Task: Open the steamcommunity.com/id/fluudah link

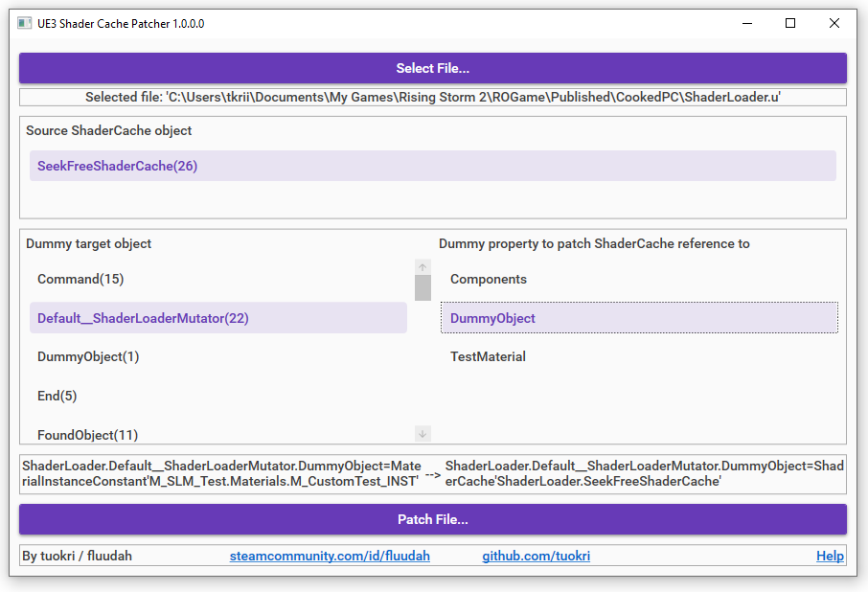Action: pyautogui.click(x=330, y=556)
